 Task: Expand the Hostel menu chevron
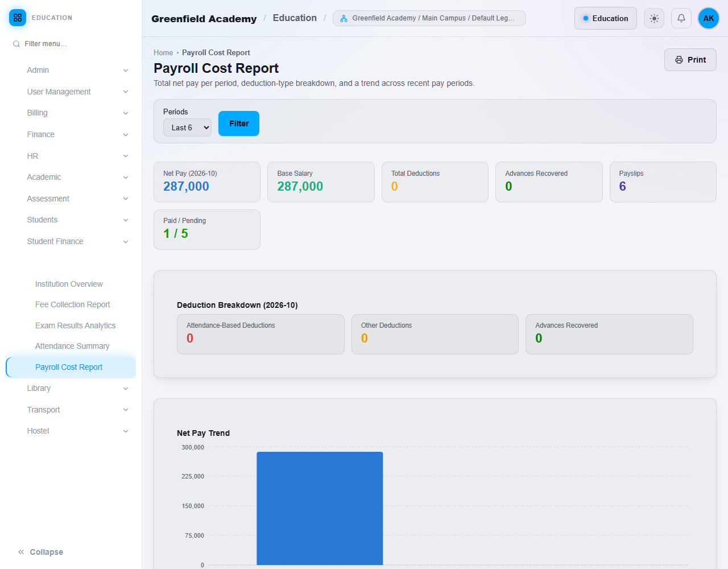tap(126, 431)
